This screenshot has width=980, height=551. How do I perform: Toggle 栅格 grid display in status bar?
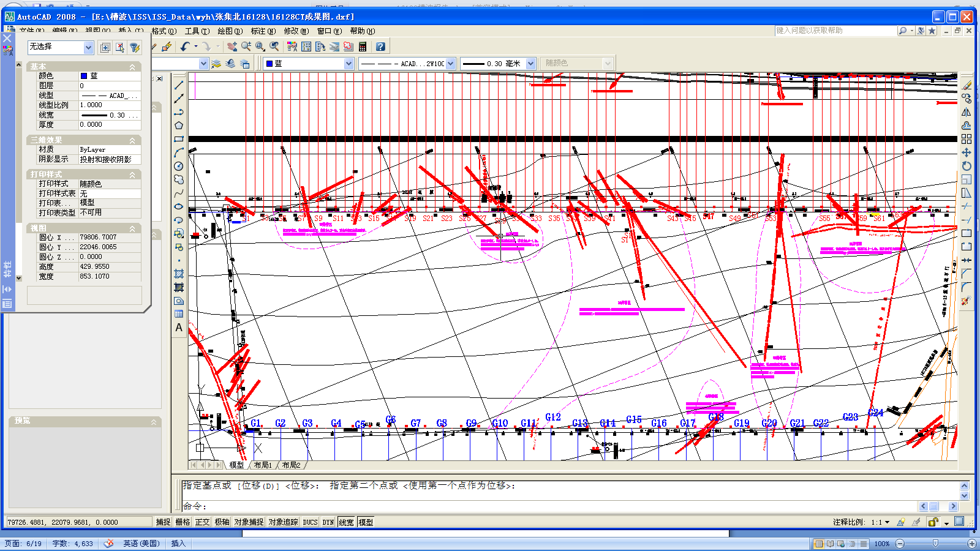183,522
